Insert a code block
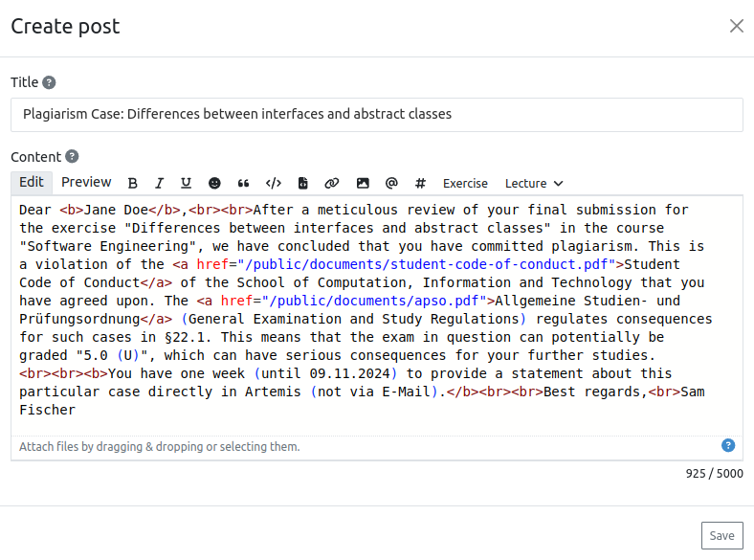 (x=302, y=184)
